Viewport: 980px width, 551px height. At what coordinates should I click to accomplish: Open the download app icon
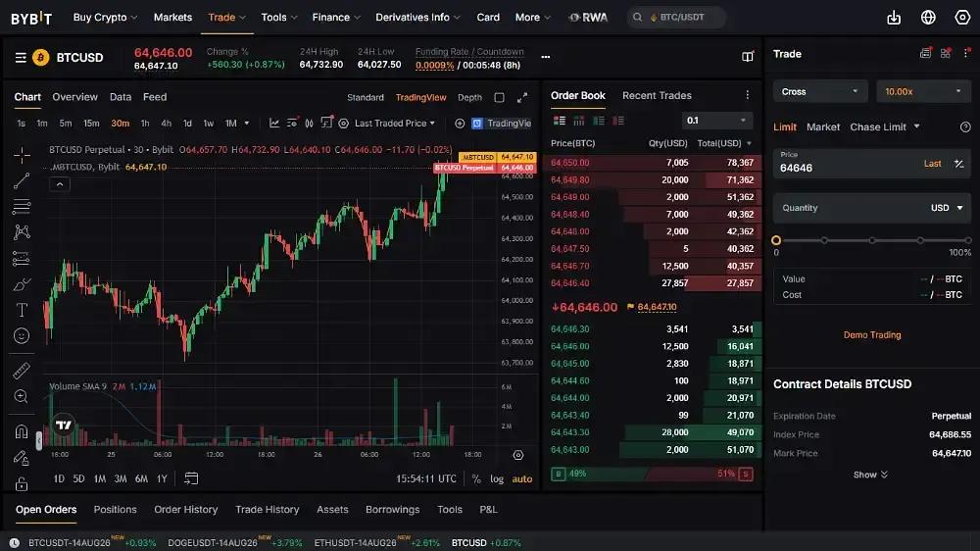click(894, 18)
